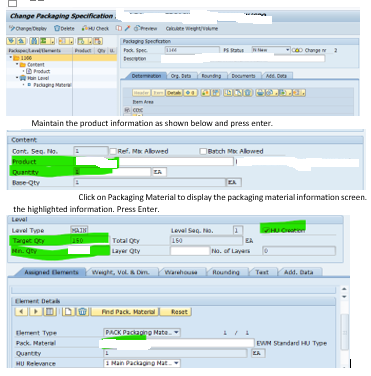Click the Item button in Determination toolbar
Viewport: 371px width, 376px height.
[x=158, y=93]
